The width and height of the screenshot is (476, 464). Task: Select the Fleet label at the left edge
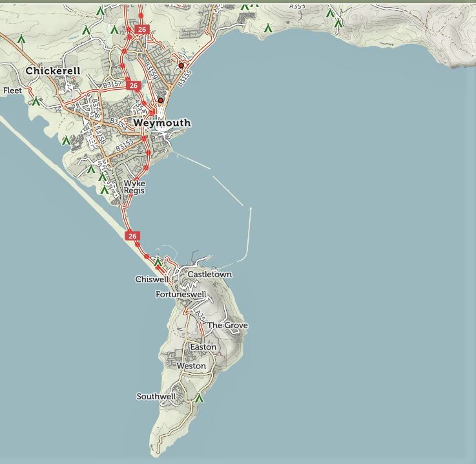coord(12,90)
